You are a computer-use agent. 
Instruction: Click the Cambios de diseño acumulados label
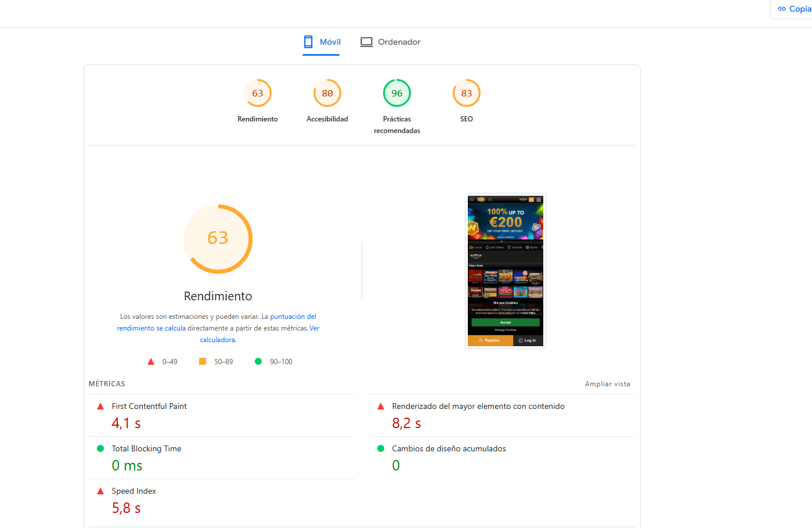449,448
